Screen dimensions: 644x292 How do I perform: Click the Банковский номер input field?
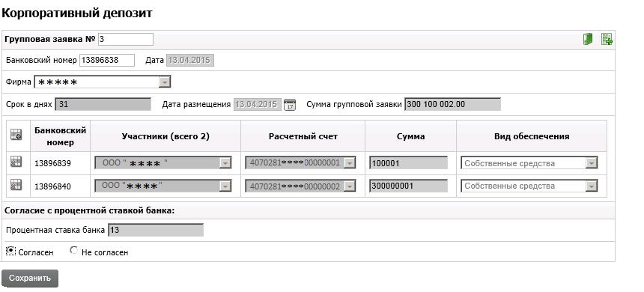107,61
